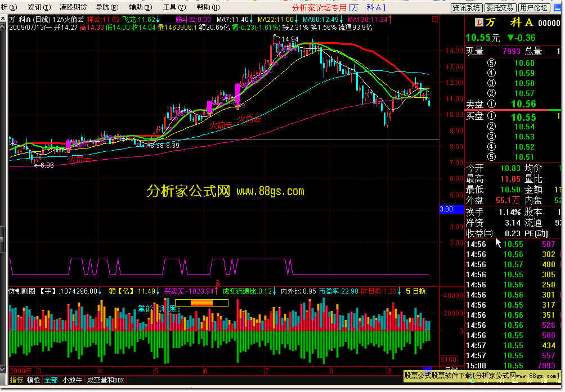
Task: Click the 换手 1.14% value
Action: [x=509, y=212]
